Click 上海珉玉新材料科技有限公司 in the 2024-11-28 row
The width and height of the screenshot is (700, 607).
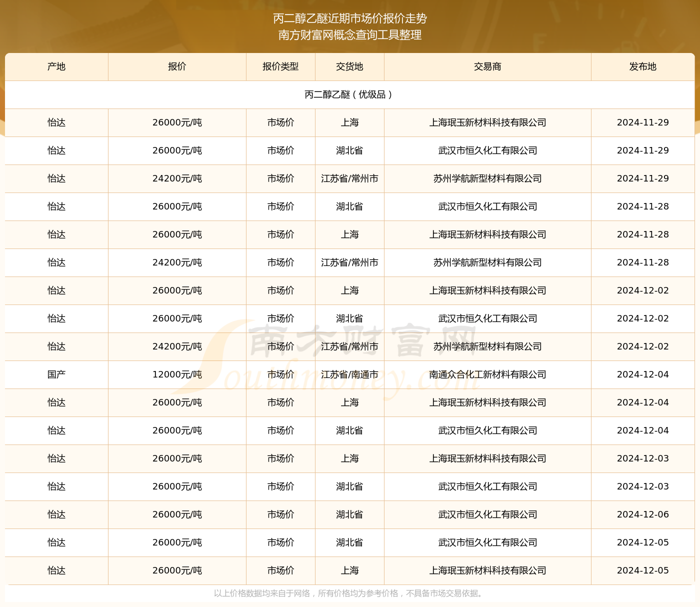(487, 234)
